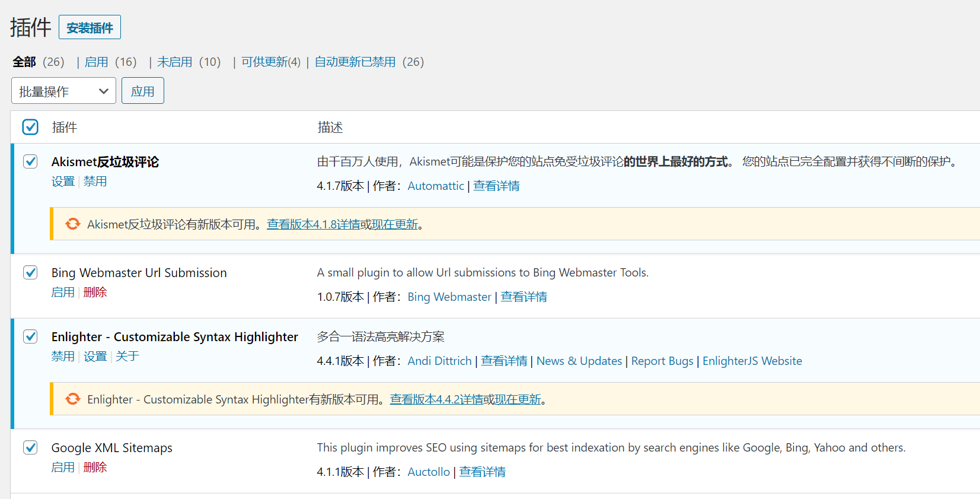This screenshot has height=499, width=980.
Task: Open the 可供更新(4) filter
Action: (270, 62)
